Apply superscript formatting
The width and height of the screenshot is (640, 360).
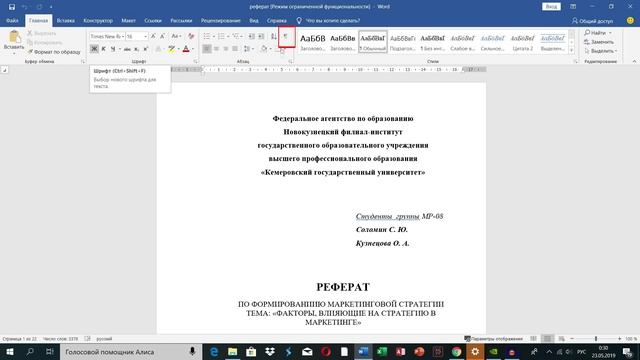(x=145, y=49)
